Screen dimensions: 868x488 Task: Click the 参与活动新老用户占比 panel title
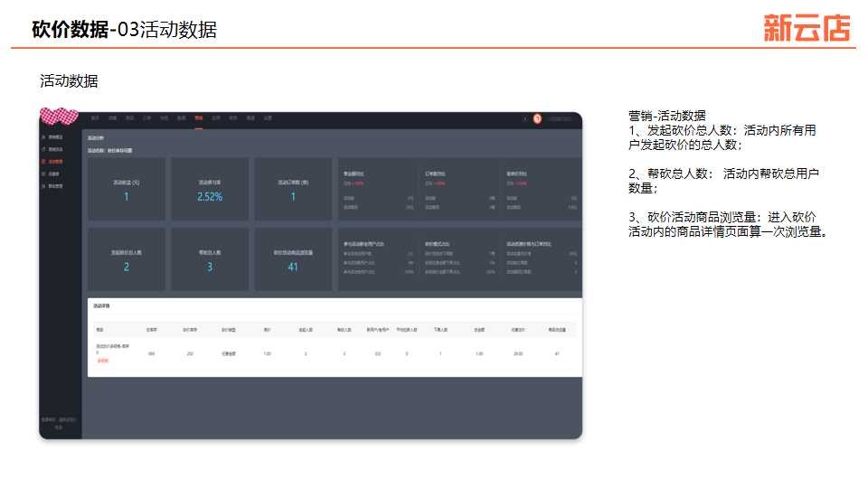[x=363, y=243]
